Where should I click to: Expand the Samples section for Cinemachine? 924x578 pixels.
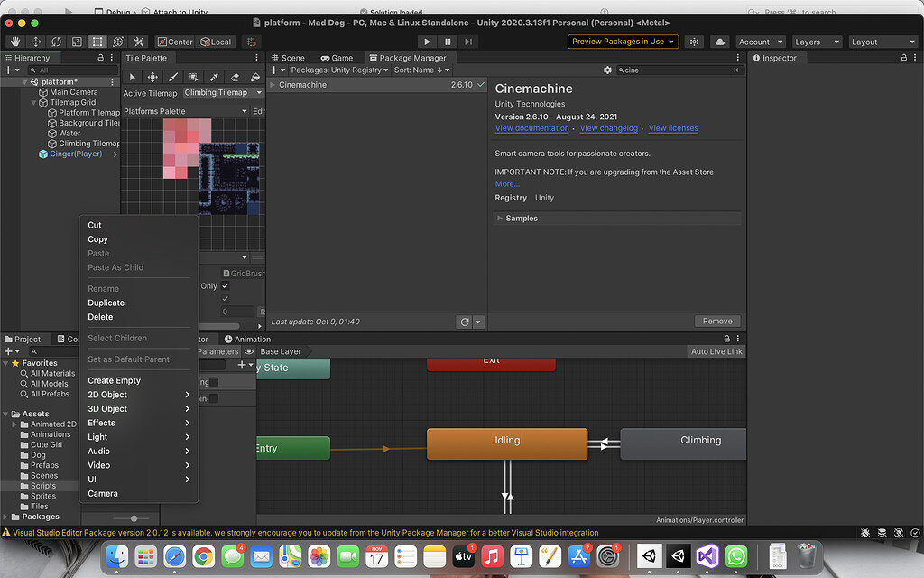point(498,218)
